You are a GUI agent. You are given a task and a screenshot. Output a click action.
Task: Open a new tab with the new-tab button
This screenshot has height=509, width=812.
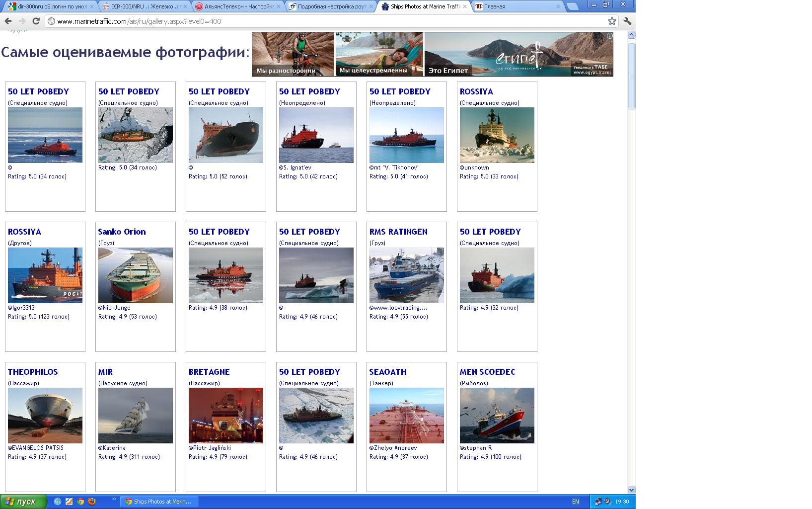[x=572, y=6]
